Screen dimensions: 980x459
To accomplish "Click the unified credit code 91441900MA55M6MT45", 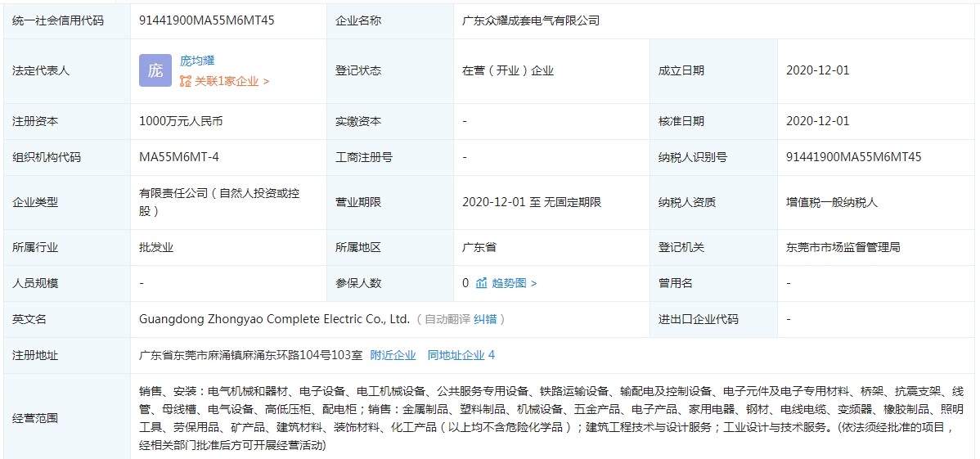I will coord(207,20).
